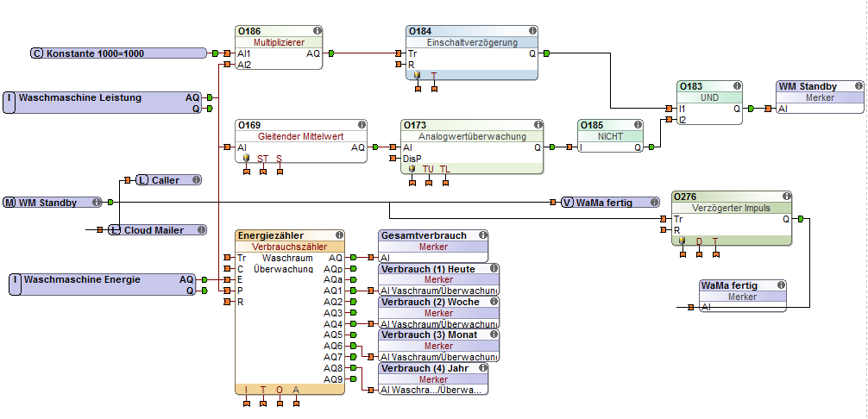868x419 pixels.
Task: Select the Verbrauch (3) Monat Merker
Action: click(x=438, y=346)
